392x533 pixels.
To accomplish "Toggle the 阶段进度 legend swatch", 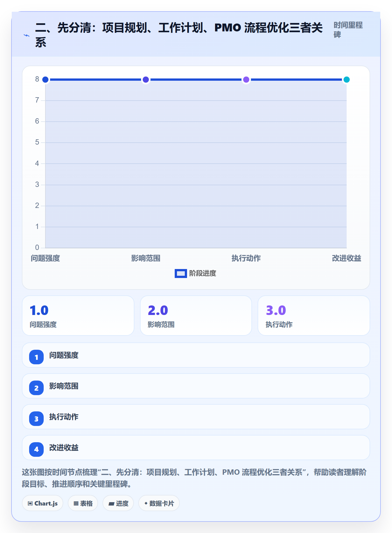I will pyautogui.click(x=181, y=273).
